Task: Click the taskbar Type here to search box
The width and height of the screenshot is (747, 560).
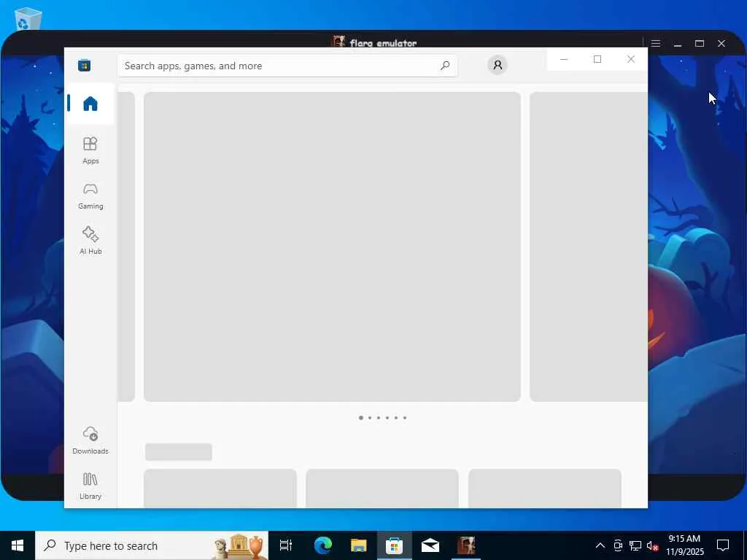Action: [152, 545]
